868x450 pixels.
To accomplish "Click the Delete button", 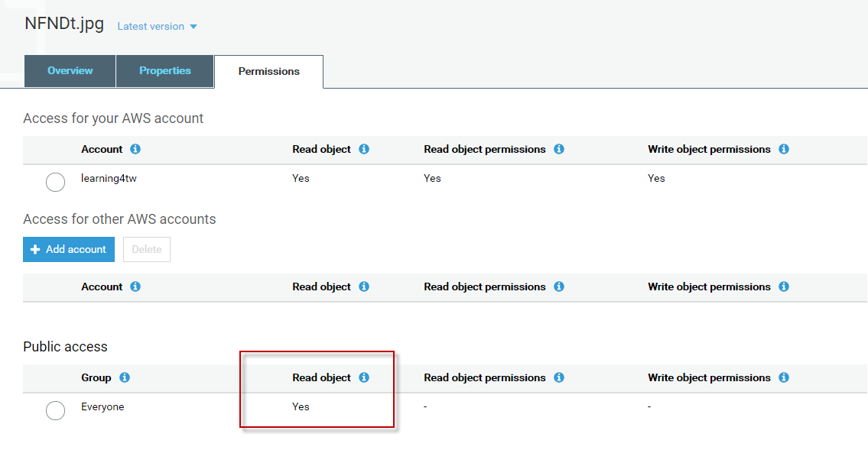I will pyautogui.click(x=147, y=249).
